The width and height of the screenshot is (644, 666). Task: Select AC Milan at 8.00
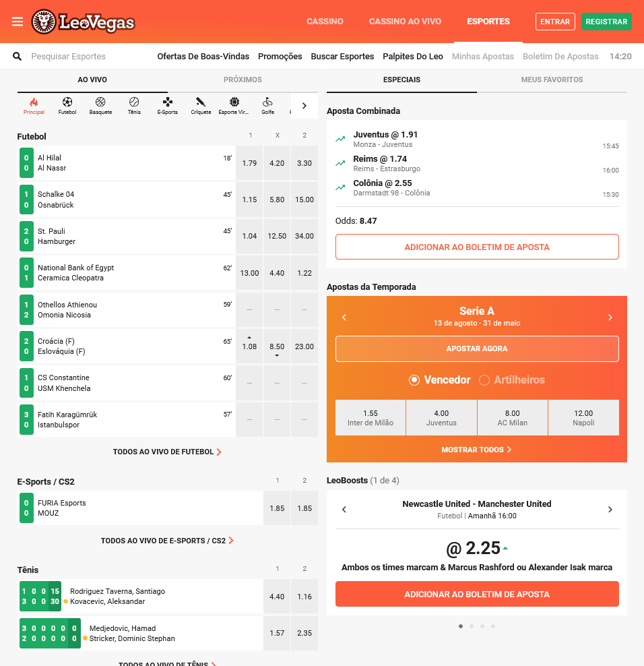[x=513, y=417]
